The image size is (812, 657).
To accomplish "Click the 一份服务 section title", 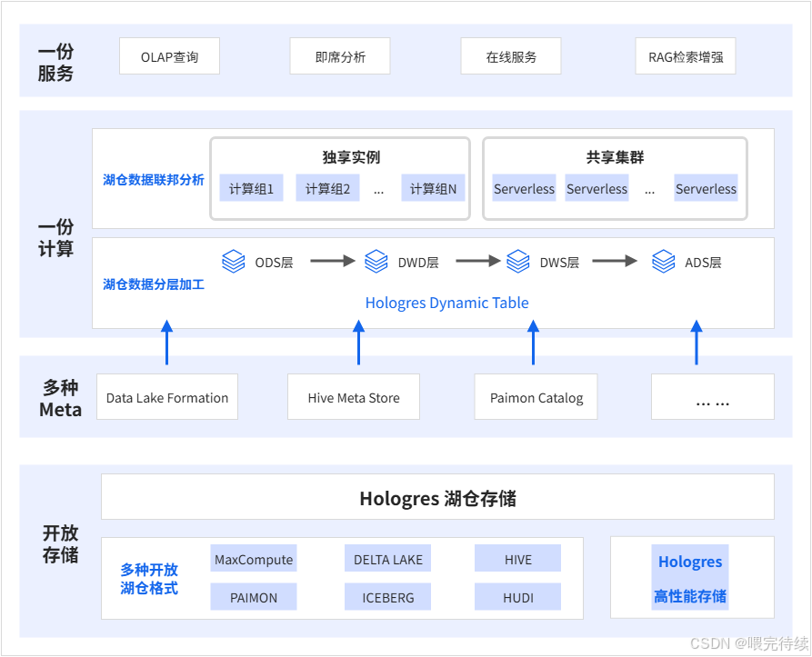I will [55, 62].
